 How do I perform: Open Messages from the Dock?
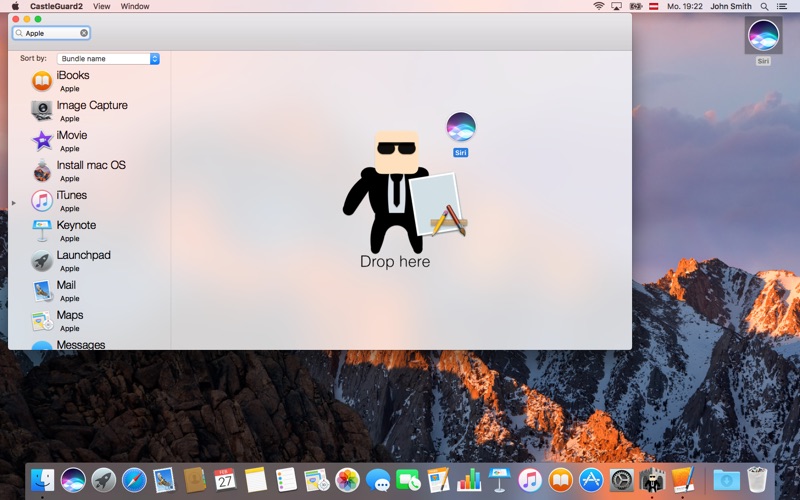point(378,480)
